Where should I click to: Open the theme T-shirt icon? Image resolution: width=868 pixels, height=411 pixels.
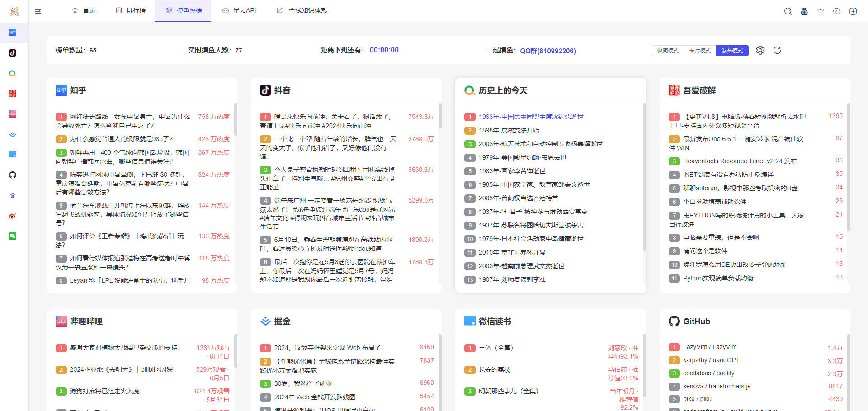pos(821,11)
